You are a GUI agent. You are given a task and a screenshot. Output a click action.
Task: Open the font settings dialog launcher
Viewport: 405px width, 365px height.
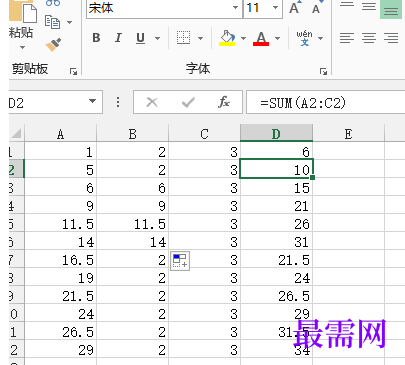point(323,71)
